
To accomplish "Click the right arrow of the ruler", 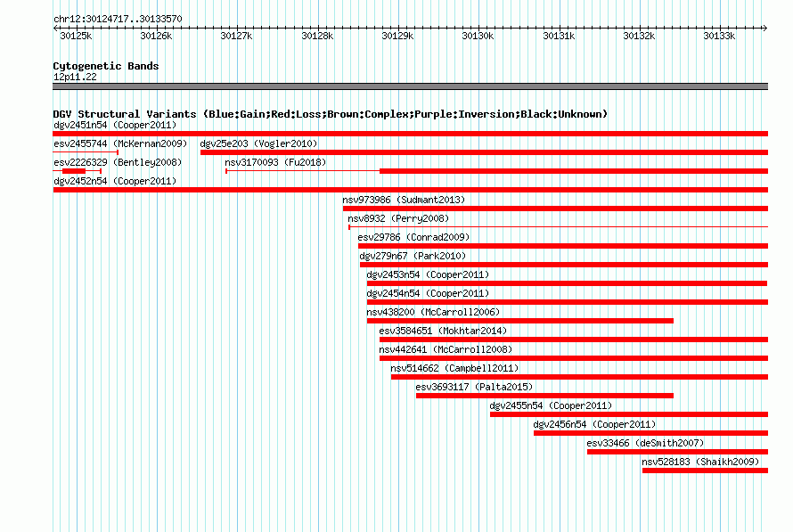I will (765, 28).
